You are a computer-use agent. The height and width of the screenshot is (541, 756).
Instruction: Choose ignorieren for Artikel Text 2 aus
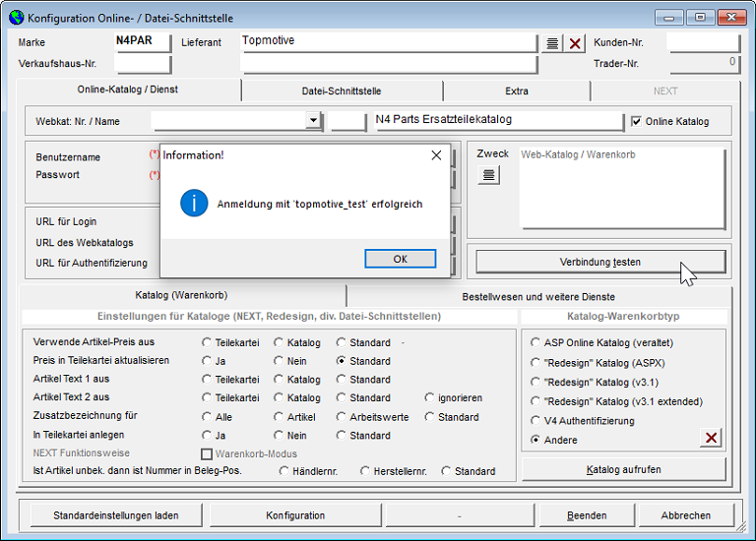coord(429,397)
